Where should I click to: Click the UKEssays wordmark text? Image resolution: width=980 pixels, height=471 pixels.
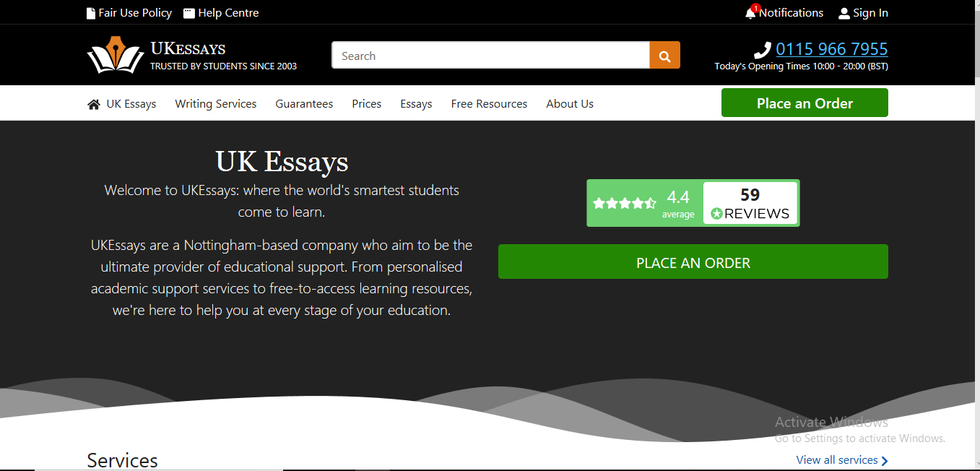click(188, 49)
